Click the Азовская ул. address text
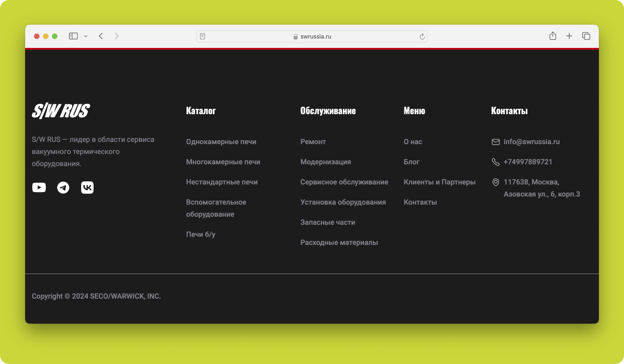The image size is (624, 364). 542,194
